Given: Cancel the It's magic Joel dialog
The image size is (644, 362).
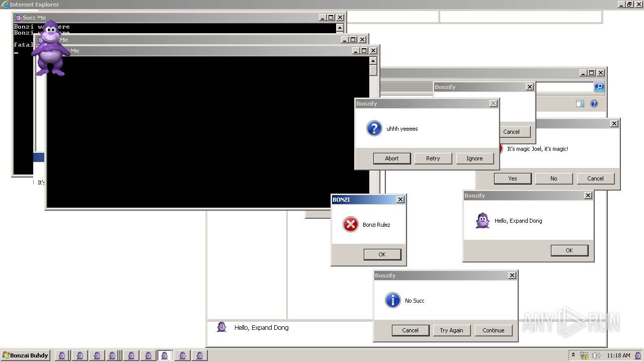Looking at the screenshot, I should (595, 178).
